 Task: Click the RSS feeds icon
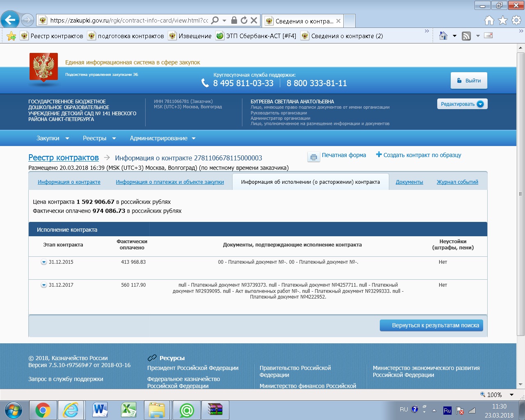[466, 36]
